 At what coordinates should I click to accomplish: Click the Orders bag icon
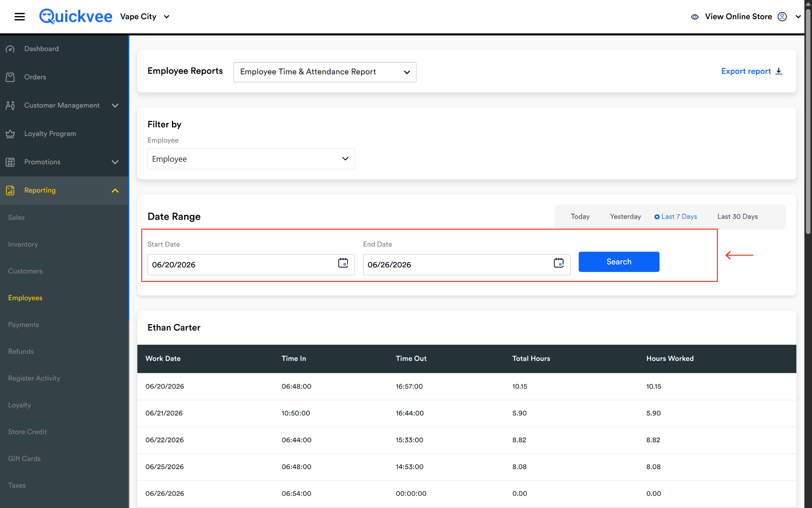[10, 77]
